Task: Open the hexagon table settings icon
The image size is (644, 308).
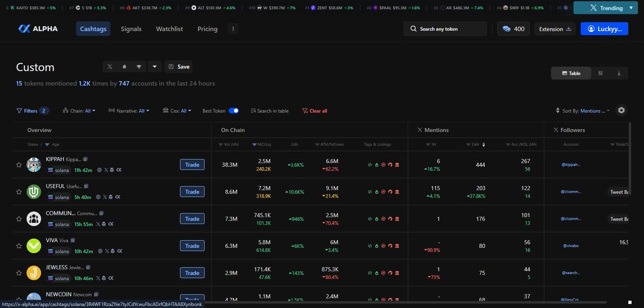Action: click(x=621, y=110)
